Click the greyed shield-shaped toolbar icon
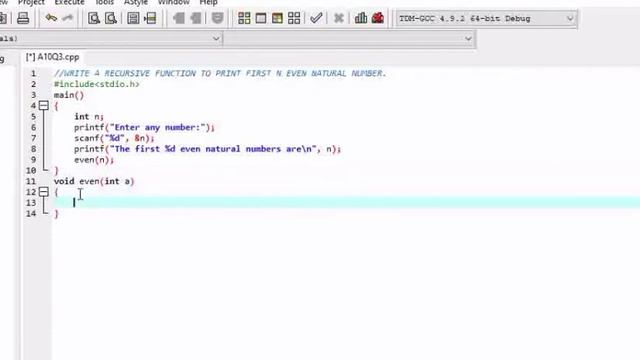This screenshot has width=640, height=360. point(218,18)
